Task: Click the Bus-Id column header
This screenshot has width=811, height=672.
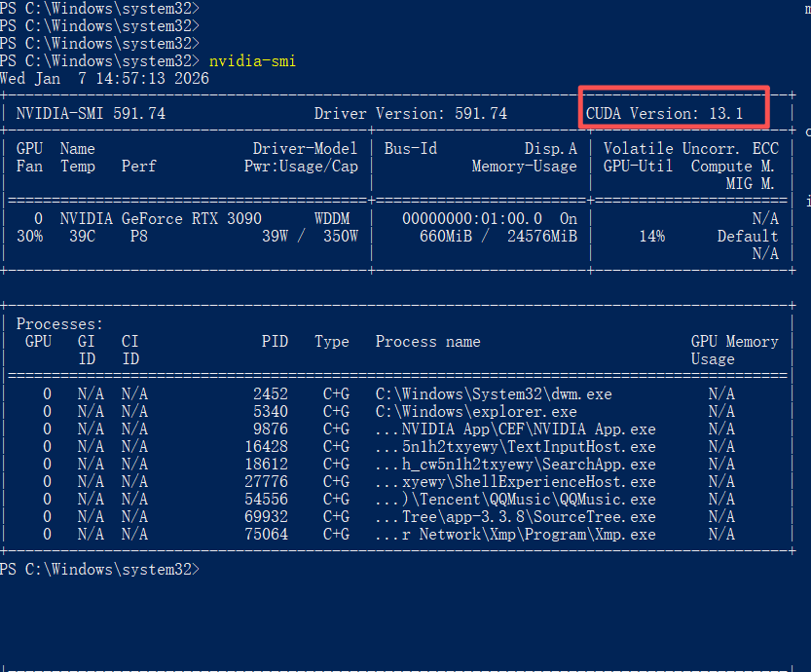Action: 411,148
